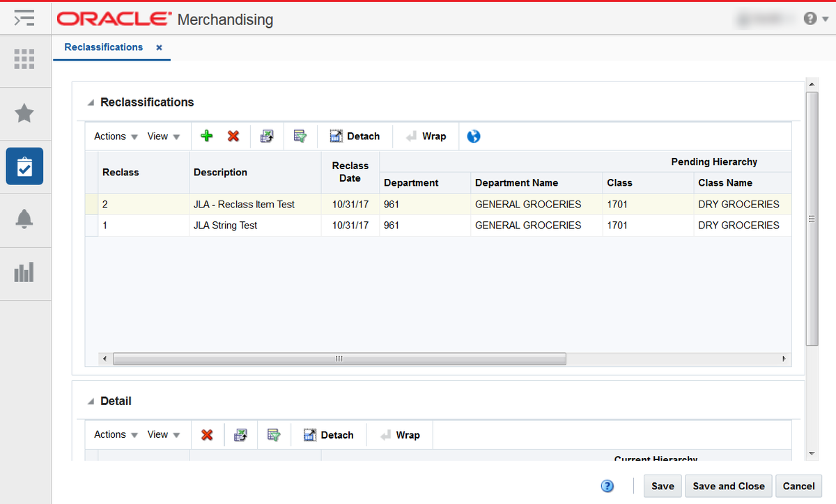Click page scrollbar down arrow
This screenshot has width=836, height=504.
tap(812, 454)
